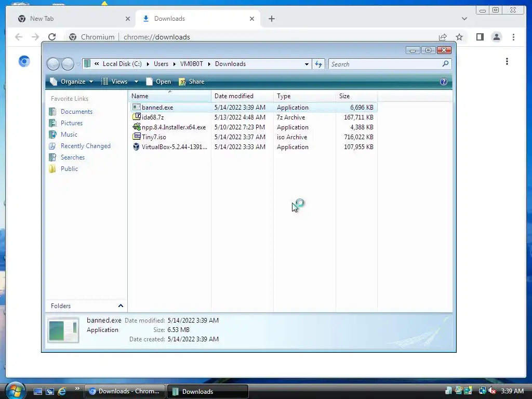Open the Recently Changed favorite link
532x399 pixels.
86,146
